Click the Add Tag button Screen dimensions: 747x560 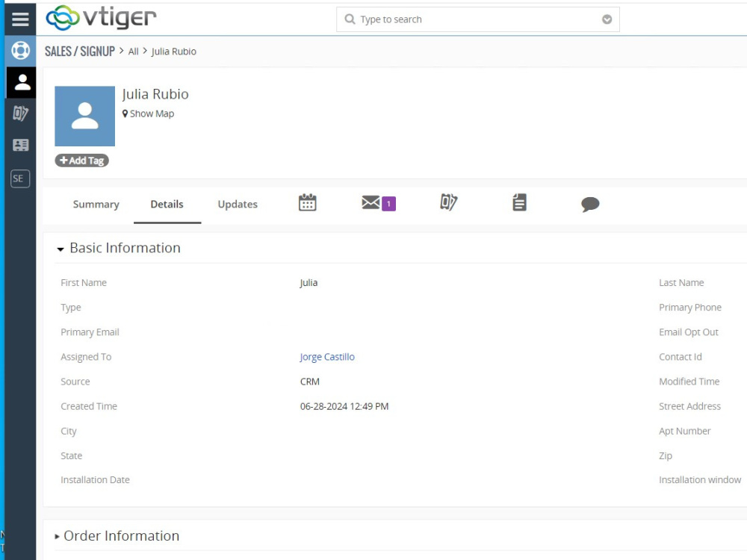click(x=82, y=161)
